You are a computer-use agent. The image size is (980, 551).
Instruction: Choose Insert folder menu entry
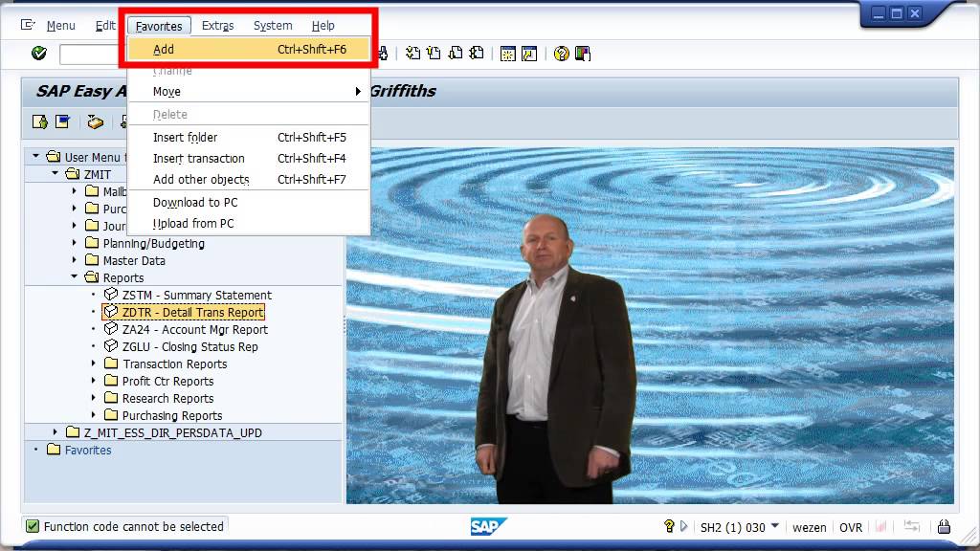point(249,138)
